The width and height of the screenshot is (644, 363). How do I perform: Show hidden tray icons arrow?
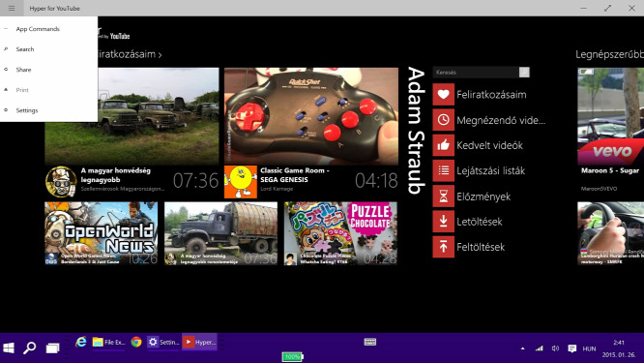[522, 348]
